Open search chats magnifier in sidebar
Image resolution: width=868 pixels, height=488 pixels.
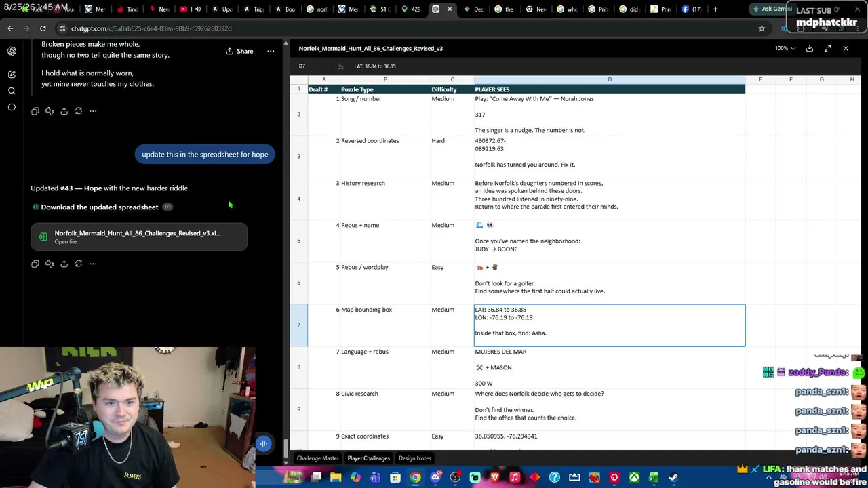coord(12,91)
